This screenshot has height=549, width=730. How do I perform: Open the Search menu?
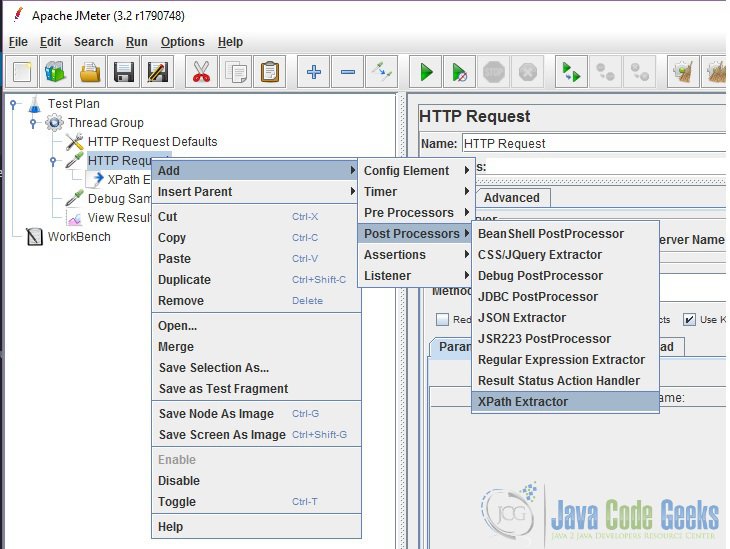[x=94, y=42]
